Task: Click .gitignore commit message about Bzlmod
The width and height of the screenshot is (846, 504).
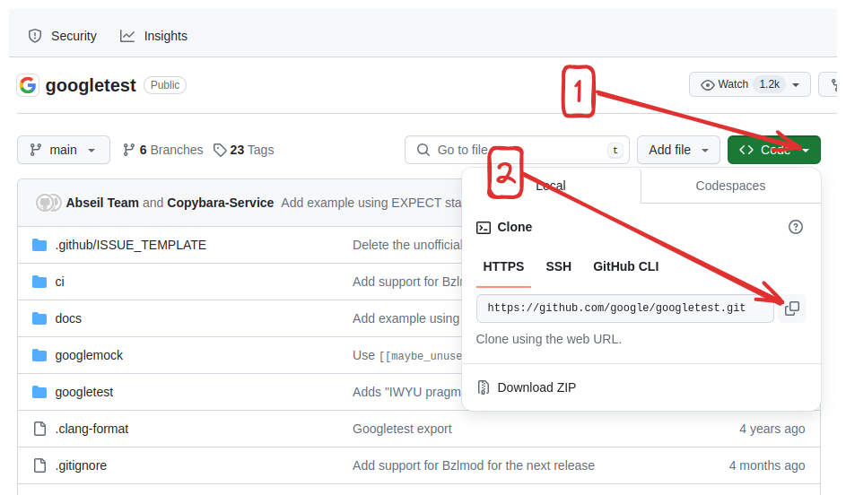Action: (474, 465)
